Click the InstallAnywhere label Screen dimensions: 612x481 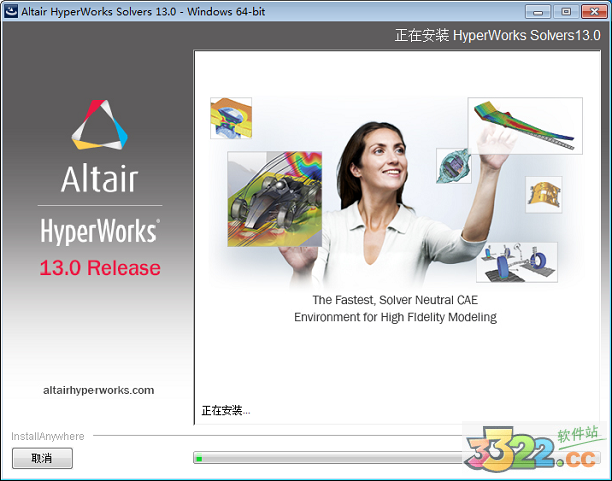[48, 436]
